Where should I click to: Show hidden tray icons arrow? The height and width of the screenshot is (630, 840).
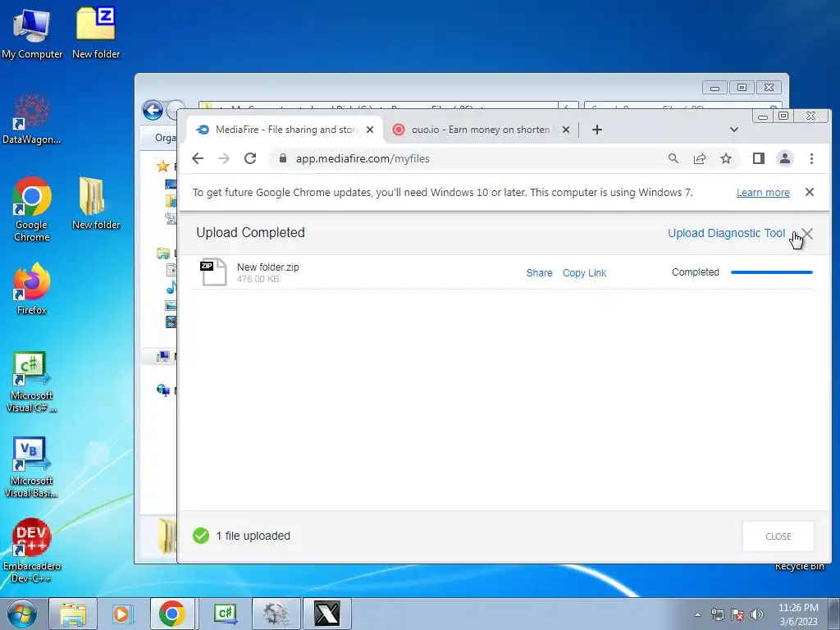697,614
